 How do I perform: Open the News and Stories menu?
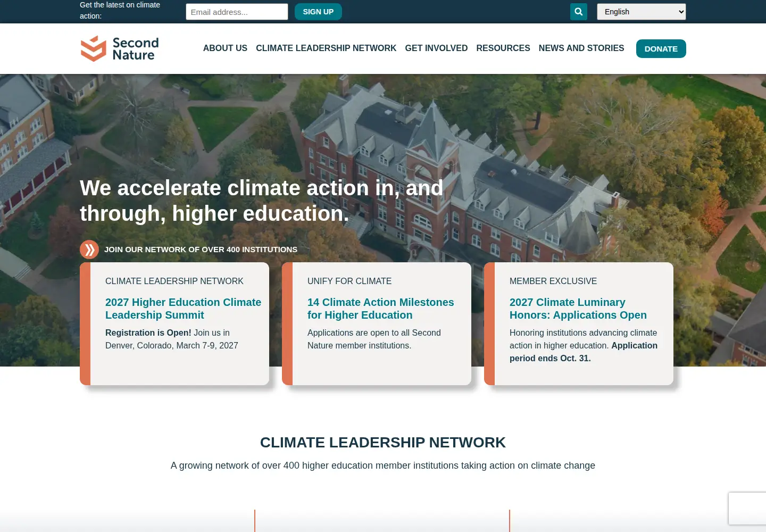pos(581,48)
